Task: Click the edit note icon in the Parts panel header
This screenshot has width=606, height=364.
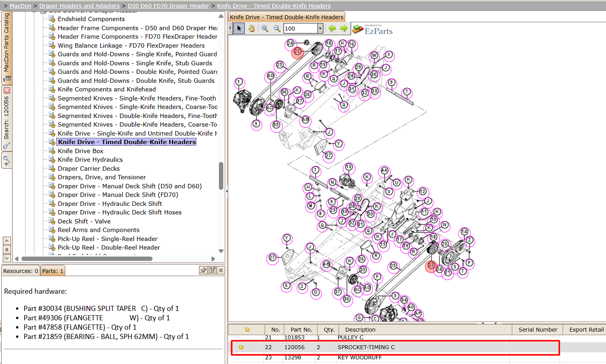Action: pyautogui.click(x=212, y=270)
